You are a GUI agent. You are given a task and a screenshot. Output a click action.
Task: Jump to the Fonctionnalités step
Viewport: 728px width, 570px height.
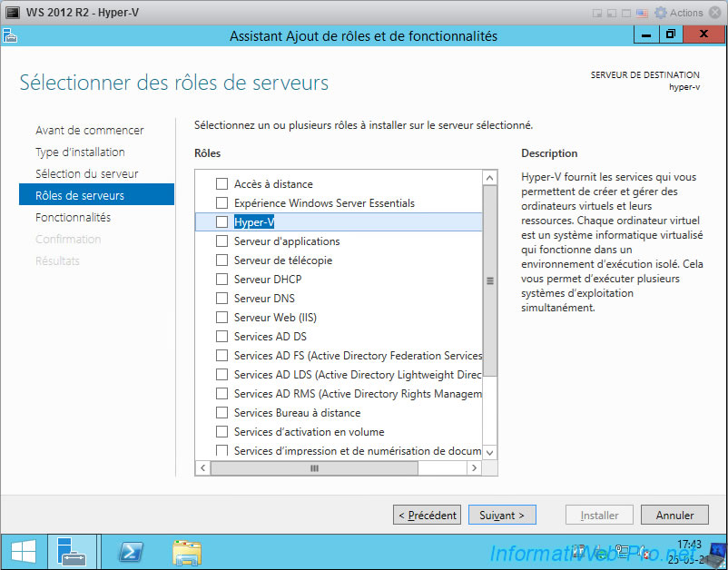point(73,217)
